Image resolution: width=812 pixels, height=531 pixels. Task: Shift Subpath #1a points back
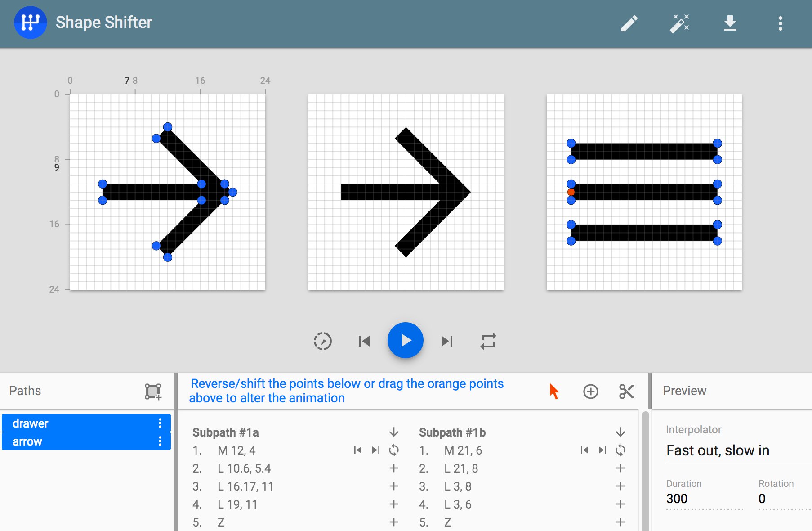click(x=358, y=450)
